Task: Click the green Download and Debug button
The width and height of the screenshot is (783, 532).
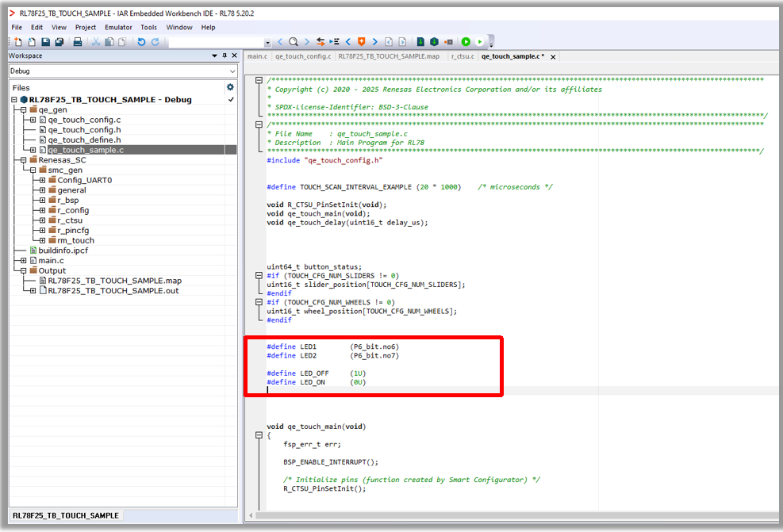Action: tap(466, 42)
